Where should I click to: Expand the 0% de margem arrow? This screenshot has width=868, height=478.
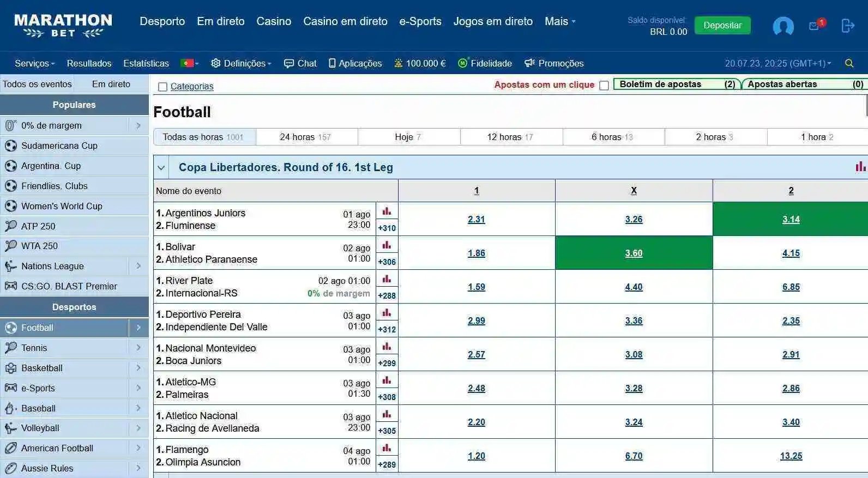pos(138,125)
